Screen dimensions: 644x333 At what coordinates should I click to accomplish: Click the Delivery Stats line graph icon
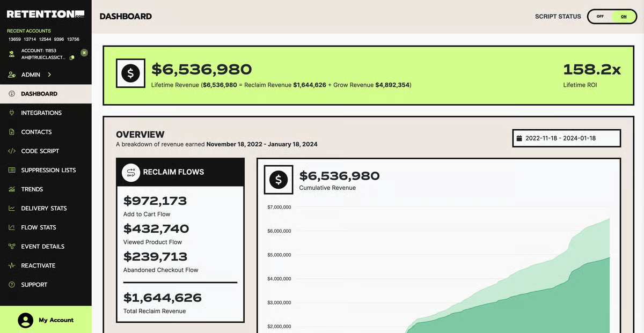click(x=12, y=208)
